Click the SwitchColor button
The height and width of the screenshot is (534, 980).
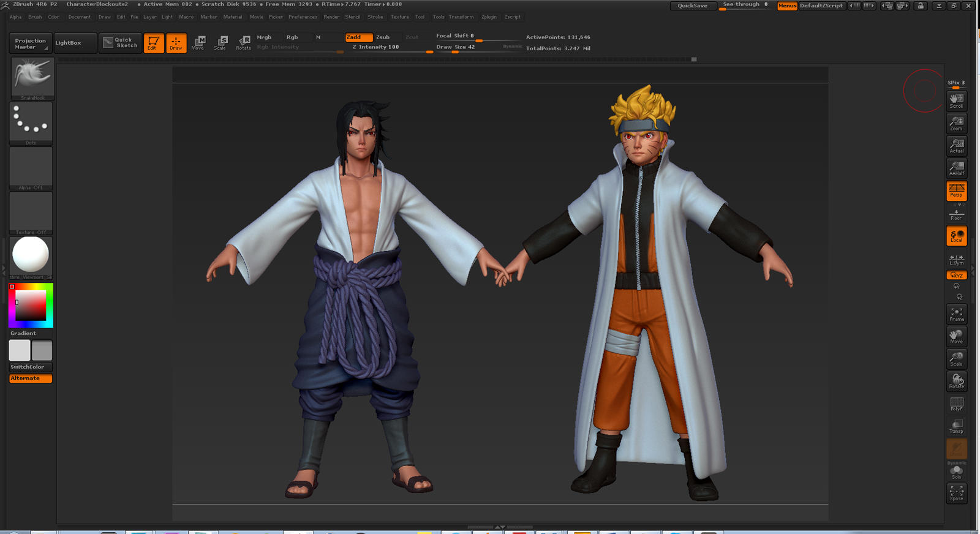tap(31, 367)
